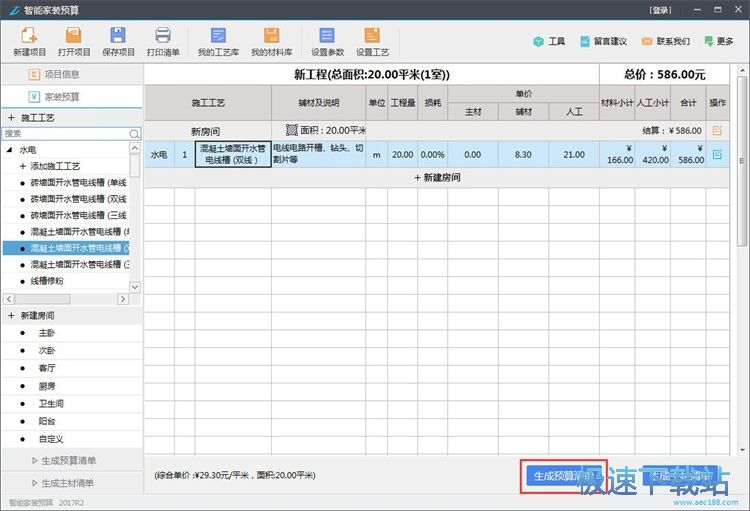Click 留言建议 feedback

click(x=603, y=42)
